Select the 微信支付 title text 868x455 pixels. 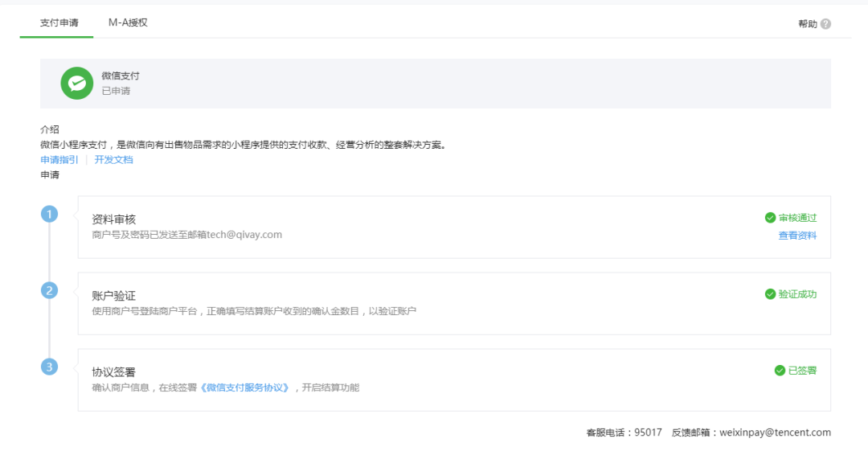120,76
